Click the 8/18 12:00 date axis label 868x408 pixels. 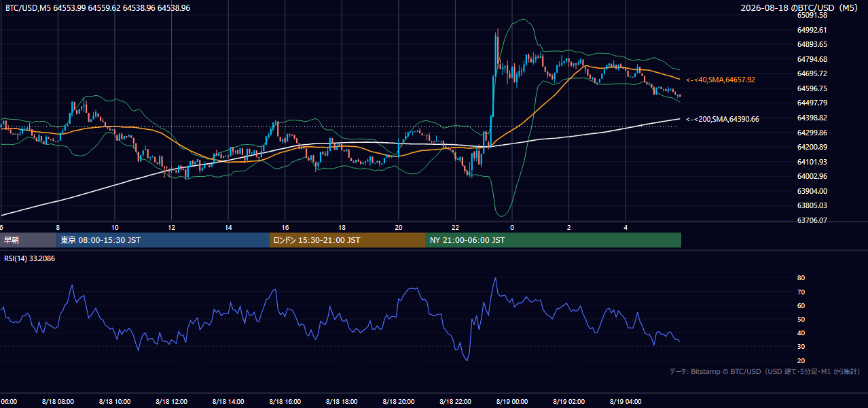(171, 402)
